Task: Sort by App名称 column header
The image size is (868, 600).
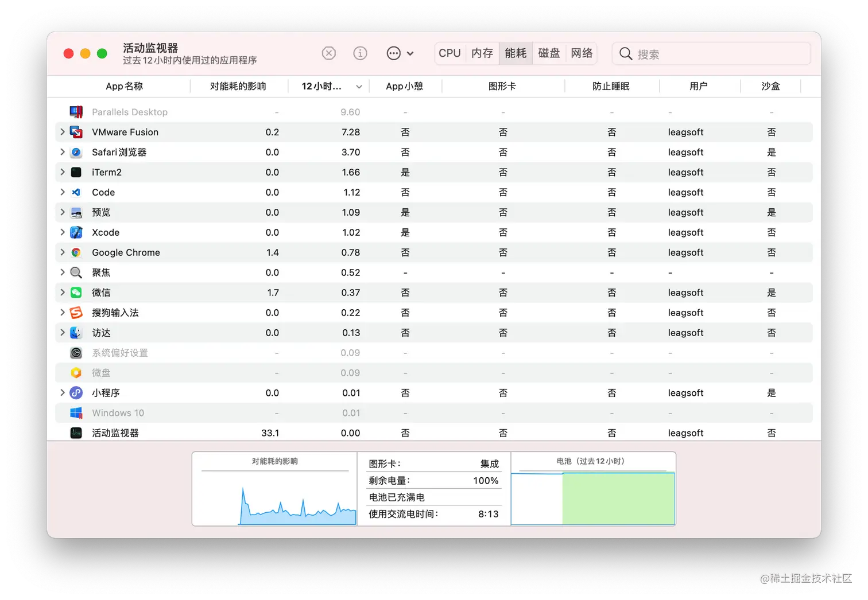Action: pos(124,86)
